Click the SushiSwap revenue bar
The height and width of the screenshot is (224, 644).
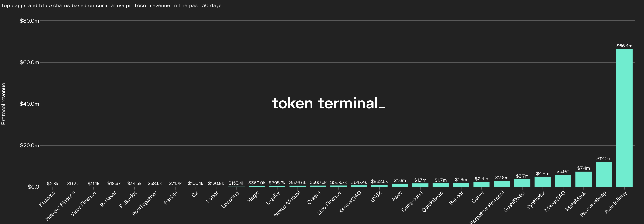[522, 183]
